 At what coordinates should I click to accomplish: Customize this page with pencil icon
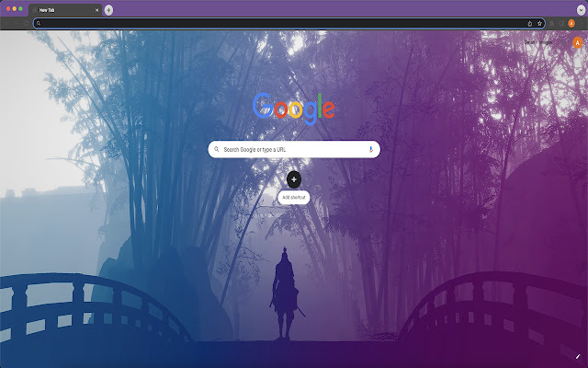tap(578, 356)
